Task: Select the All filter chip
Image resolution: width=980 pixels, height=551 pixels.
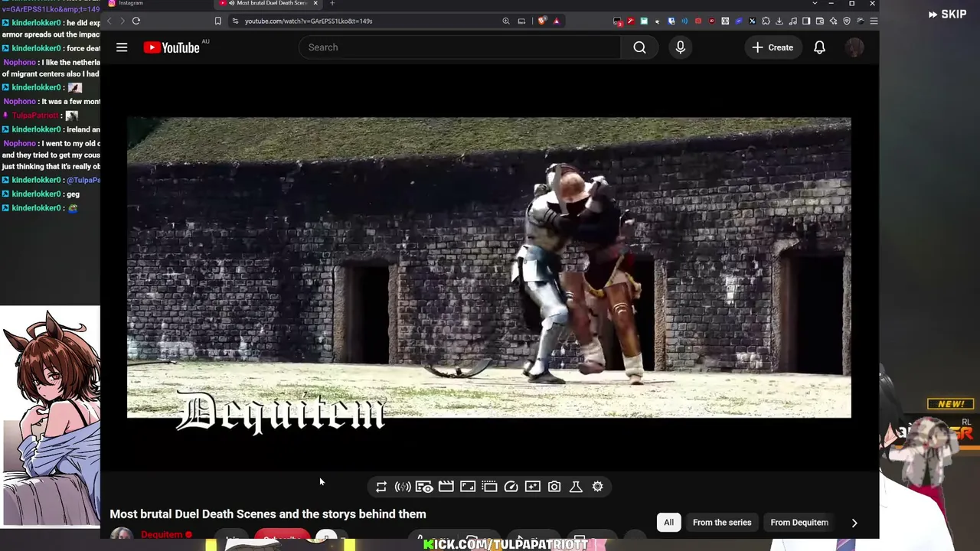Action: (668, 523)
